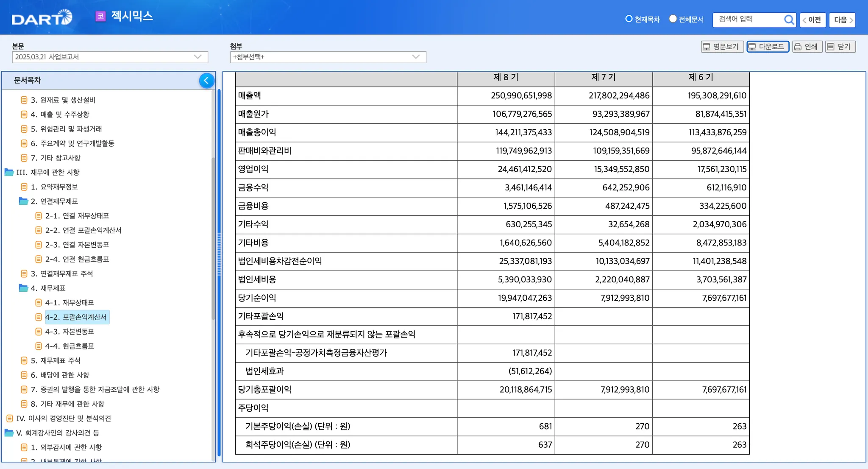
Task: Open 4-1. 재무상태표 in index
Action: click(70, 302)
